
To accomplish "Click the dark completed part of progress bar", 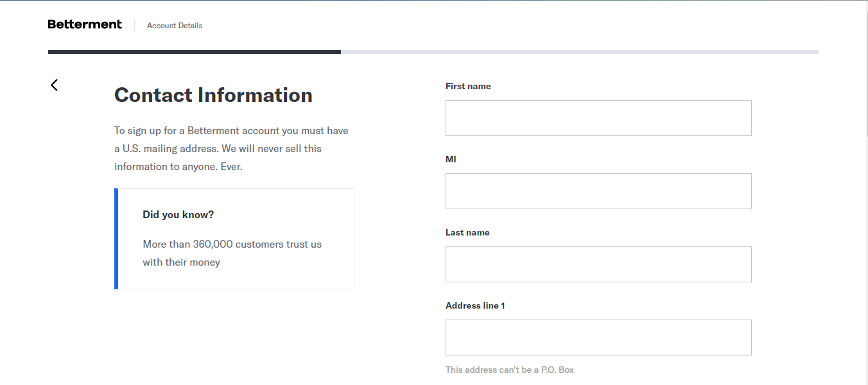I will (194, 52).
